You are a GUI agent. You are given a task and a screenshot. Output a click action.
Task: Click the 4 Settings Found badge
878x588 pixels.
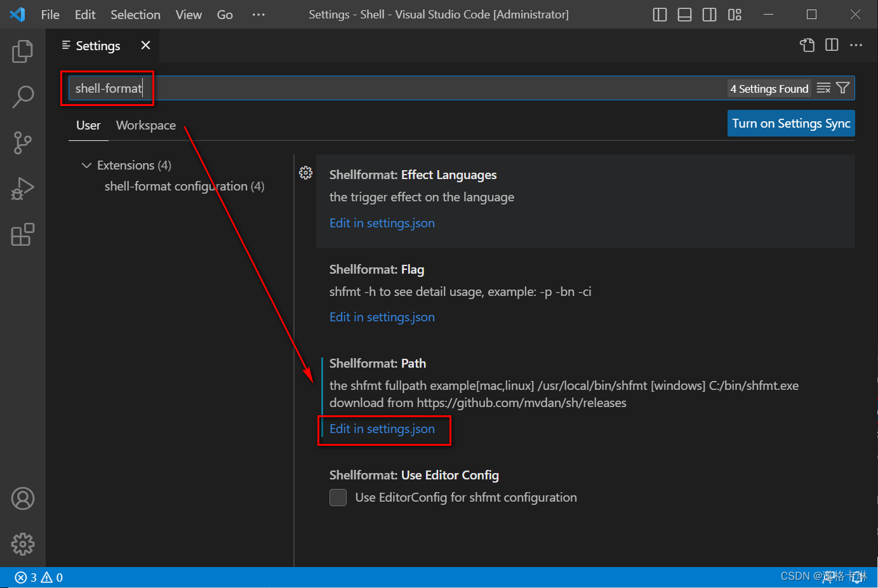click(769, 89)
